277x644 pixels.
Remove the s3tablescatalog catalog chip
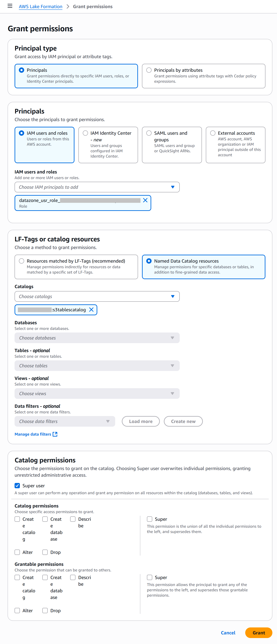click(91, 309)
